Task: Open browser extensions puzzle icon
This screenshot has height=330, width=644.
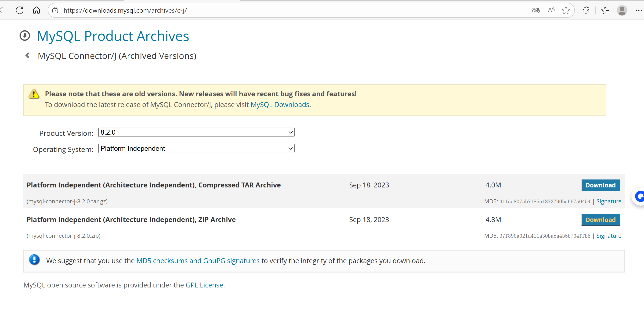Action: coord(586,10)
